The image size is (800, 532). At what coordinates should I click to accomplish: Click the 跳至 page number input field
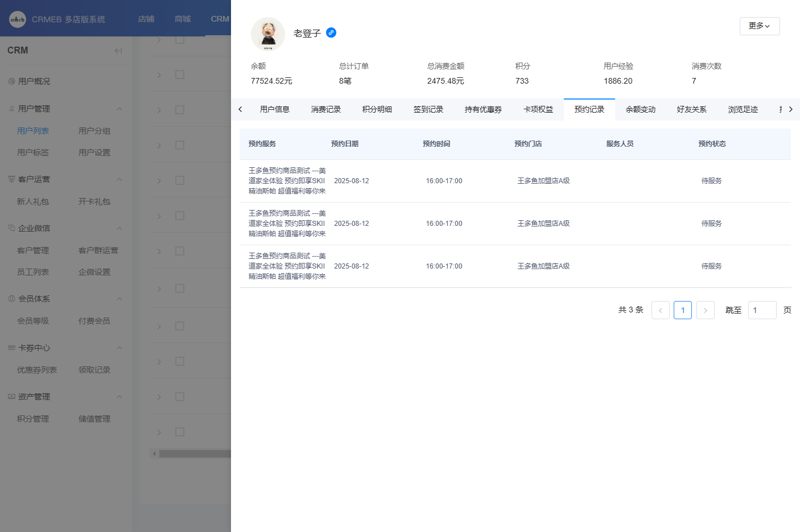coord(761,310)
